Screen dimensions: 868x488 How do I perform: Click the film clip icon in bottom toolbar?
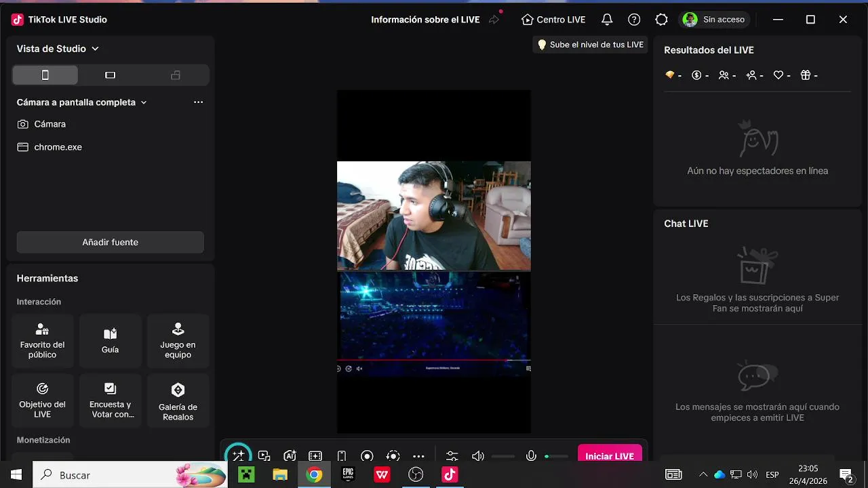pyautogui.click(x=315, y=456)
